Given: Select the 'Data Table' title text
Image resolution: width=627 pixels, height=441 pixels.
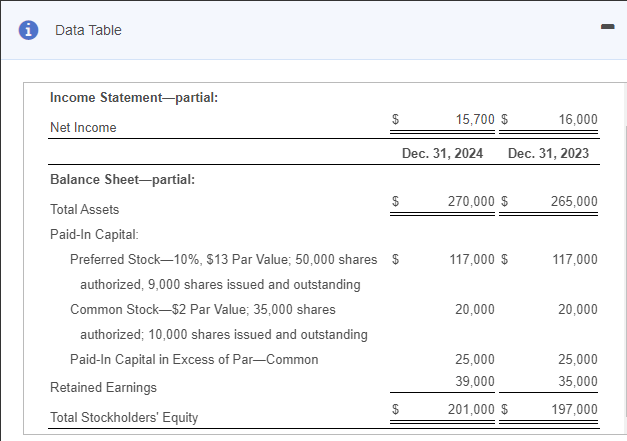Looking at the screenshot, I should 88,30.
